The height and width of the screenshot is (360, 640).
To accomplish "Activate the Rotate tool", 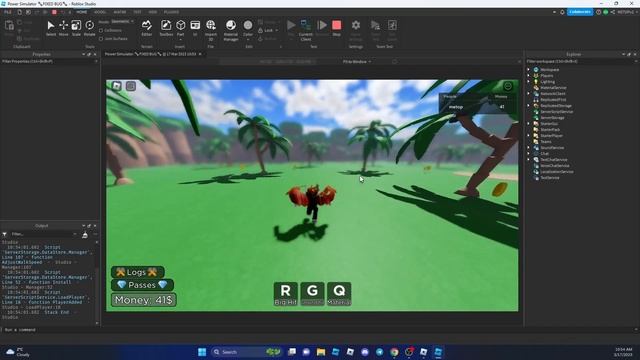I will (x=89, y=28).
